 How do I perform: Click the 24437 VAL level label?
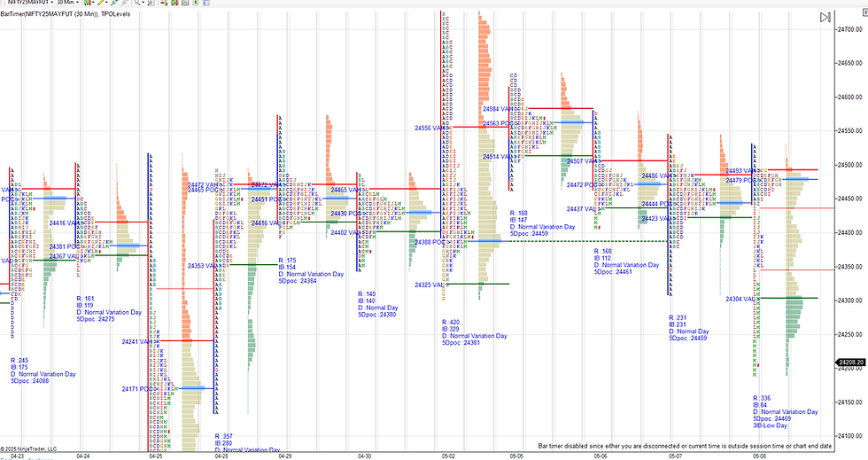click(x=581, y=209)
